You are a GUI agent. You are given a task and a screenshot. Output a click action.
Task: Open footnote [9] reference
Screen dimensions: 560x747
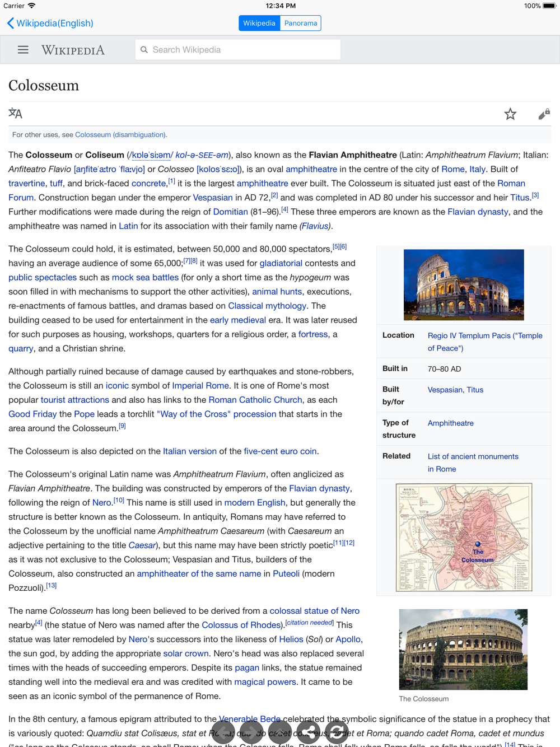tap(122, 426)
